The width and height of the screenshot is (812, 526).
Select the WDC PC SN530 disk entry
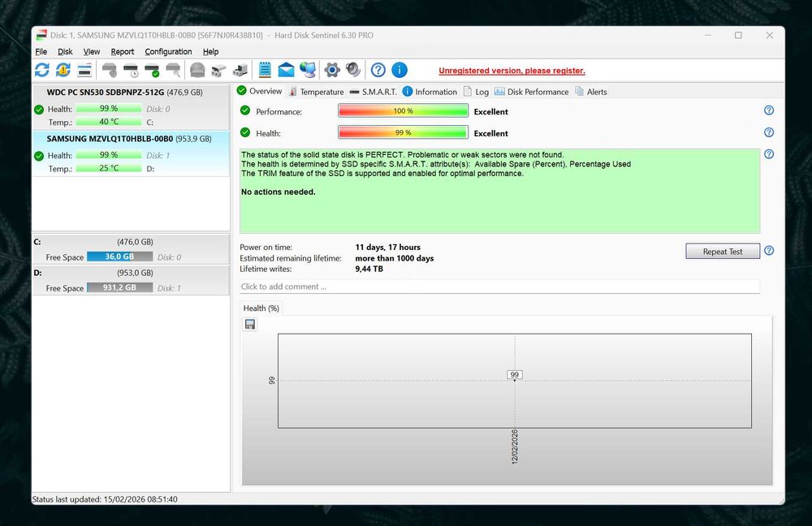pos(131,107)
